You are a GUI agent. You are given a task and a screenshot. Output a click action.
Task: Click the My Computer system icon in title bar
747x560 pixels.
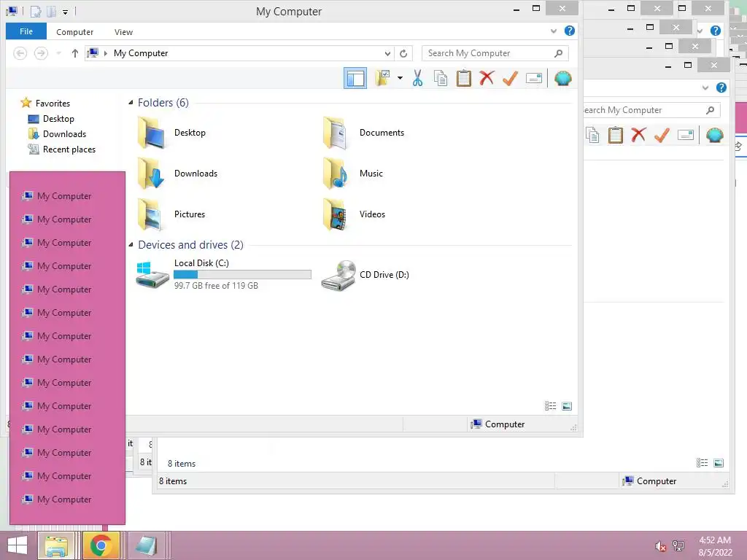tap(12, 11)
